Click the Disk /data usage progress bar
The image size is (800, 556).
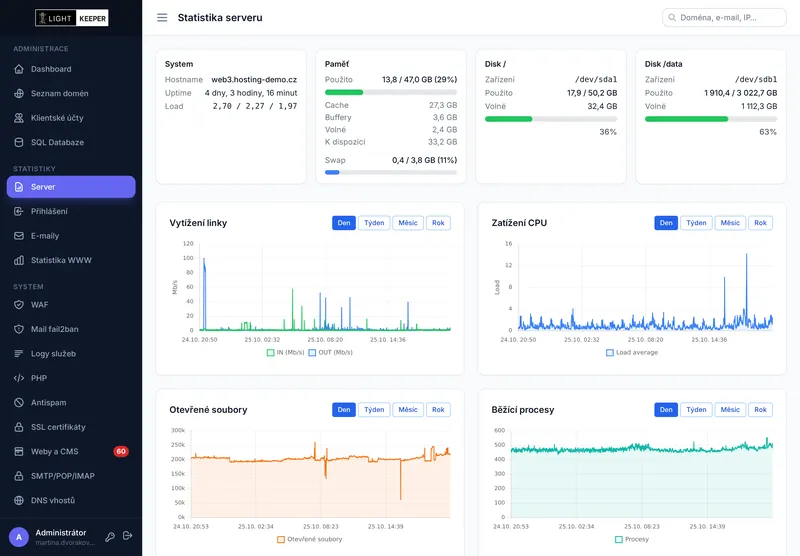click(x=711, y=119)
